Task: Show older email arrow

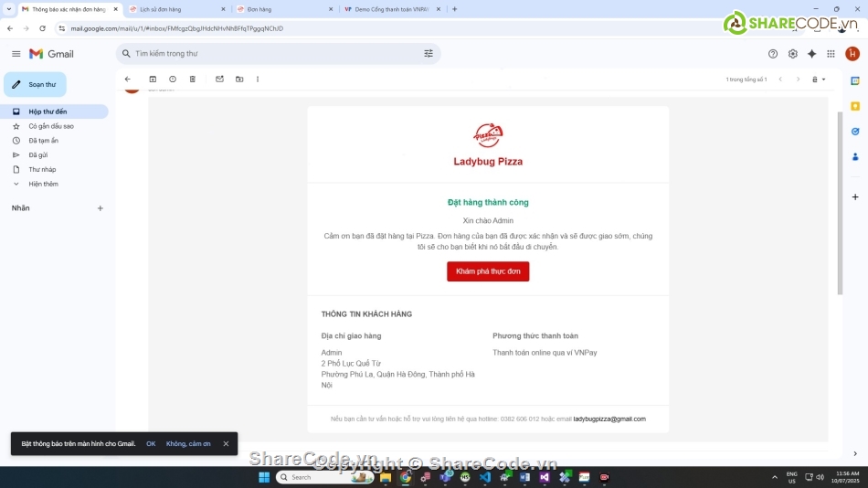Action: click(799, 80)
